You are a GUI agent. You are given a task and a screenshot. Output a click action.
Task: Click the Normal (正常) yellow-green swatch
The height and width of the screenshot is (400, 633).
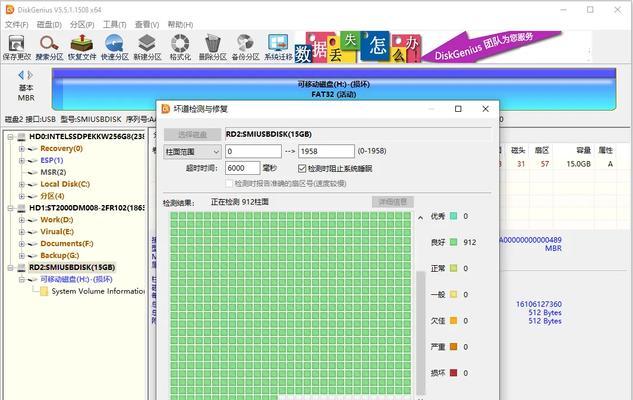453,268
